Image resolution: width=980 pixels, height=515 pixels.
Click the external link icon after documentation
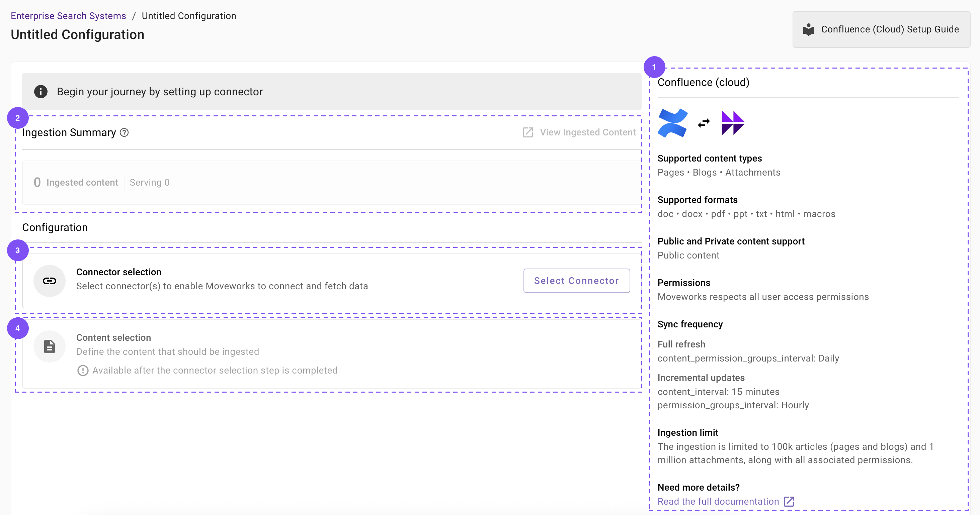click(x=789, y=501)
